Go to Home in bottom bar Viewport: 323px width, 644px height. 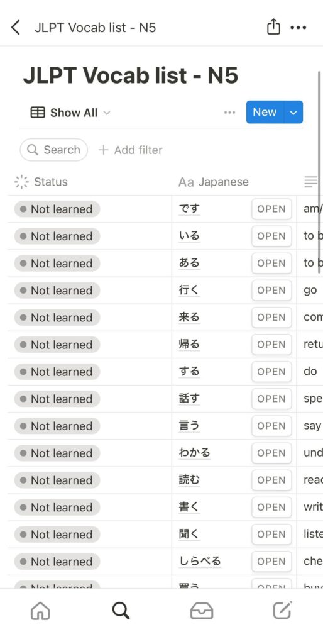pos(40,611)
